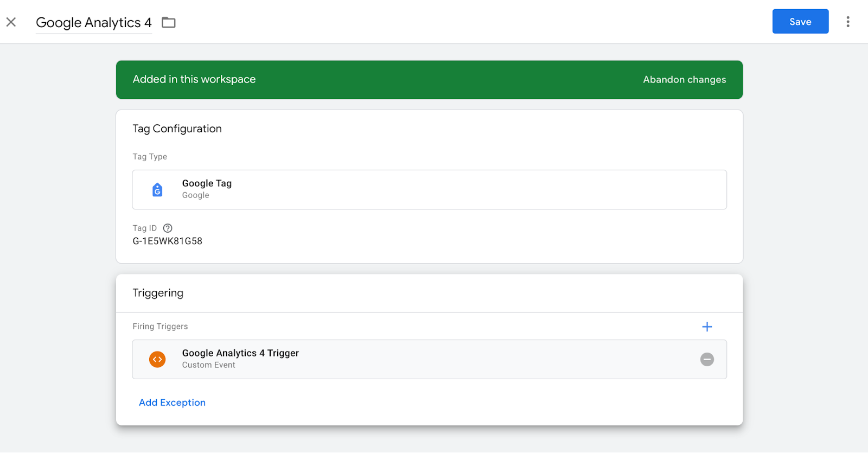Viewport: 868px width, 453px height.
Task: Select the Google Tag type card
Action: tap(429, 189)
